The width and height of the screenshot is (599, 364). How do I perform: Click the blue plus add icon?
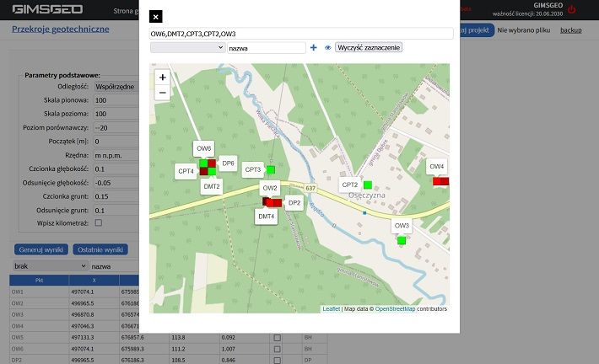[x=314, y=48]
